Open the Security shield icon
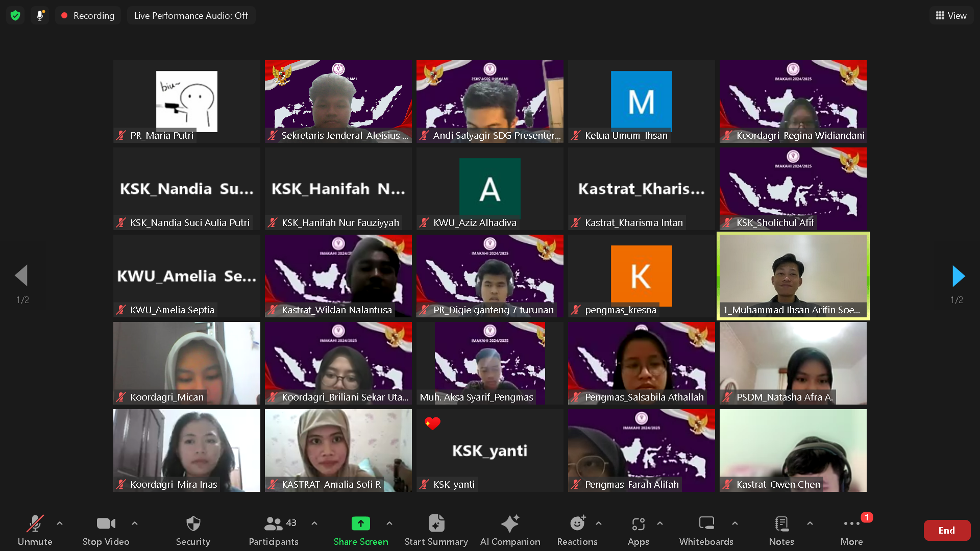The width and height of the screenshot is (980, 551). tap(193, 524)
